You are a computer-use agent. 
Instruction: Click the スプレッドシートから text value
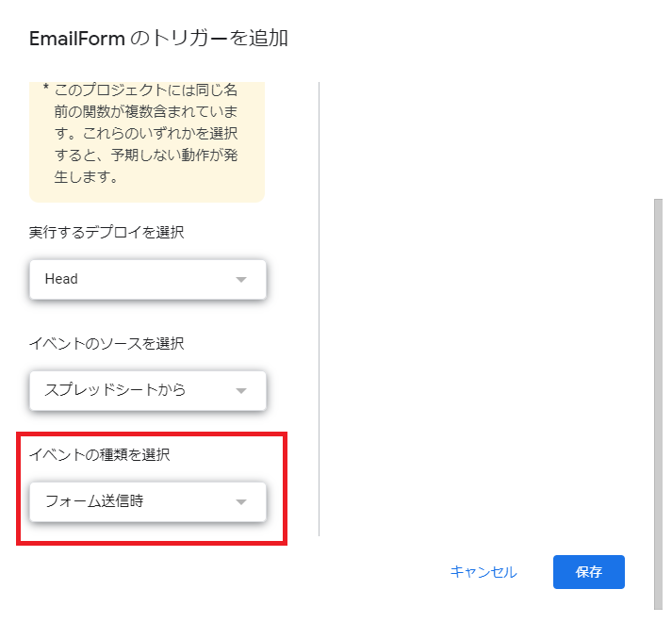point(115,391)
